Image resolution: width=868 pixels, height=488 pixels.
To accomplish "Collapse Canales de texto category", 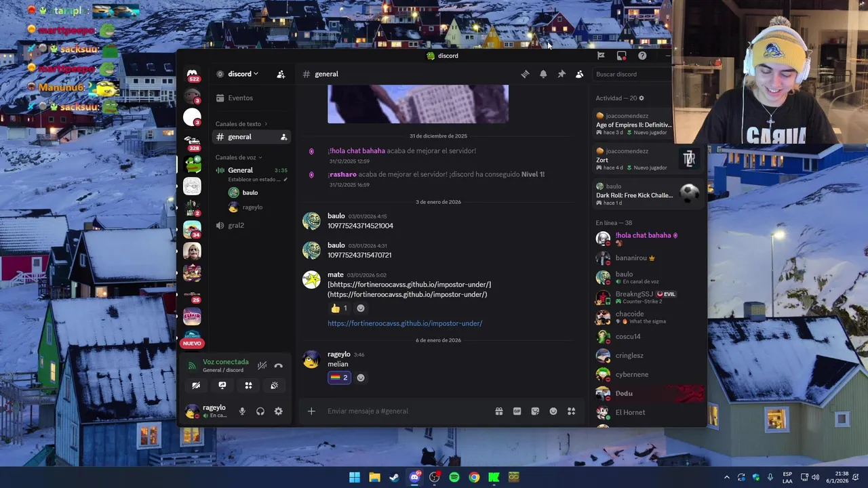I will (241, 124).
